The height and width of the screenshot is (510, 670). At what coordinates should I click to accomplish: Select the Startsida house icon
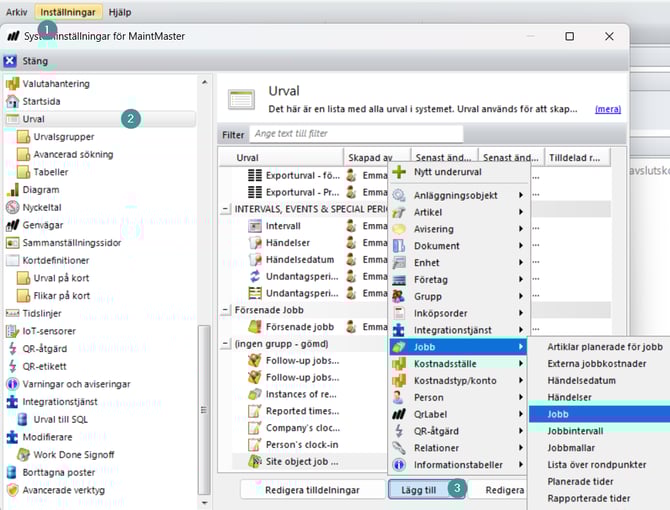pyautogui.click(x=13, y=101)
